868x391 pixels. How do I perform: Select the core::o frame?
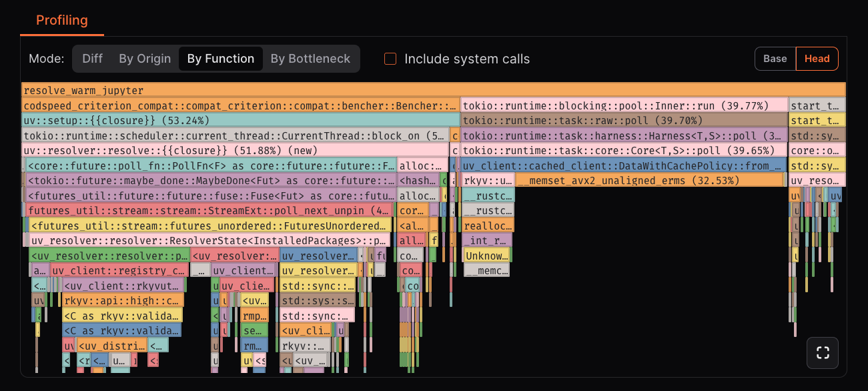pyautogui.click(x=817, y=150)
